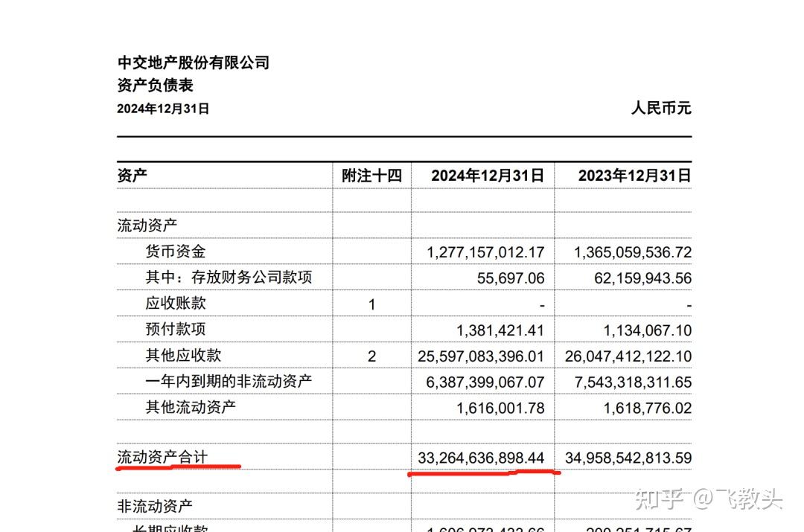
Task: Click the date 2024年12月31日 under the title
Action: coord(163,109)
